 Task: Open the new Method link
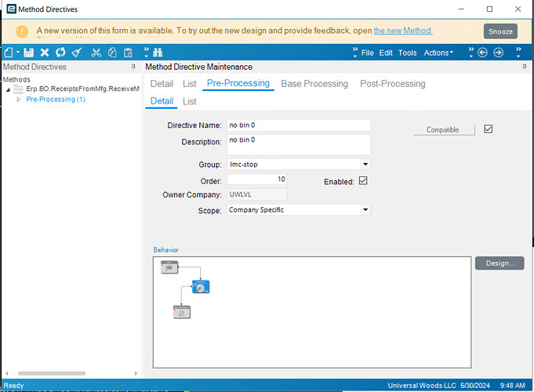click(x=403, y=31)
